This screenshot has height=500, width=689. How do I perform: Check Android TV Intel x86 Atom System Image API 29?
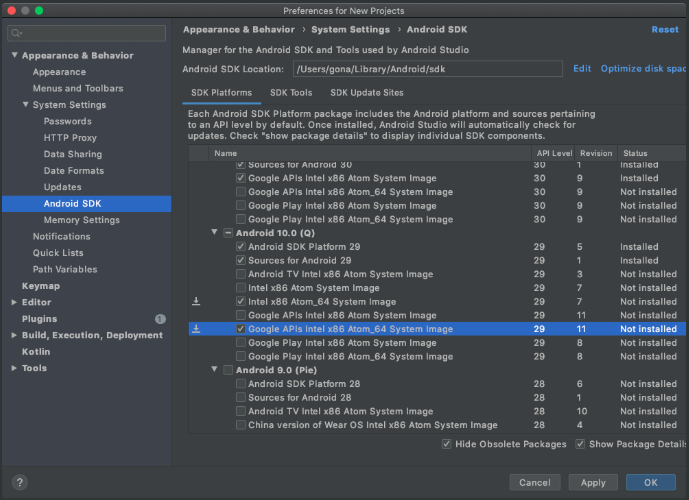240,274
